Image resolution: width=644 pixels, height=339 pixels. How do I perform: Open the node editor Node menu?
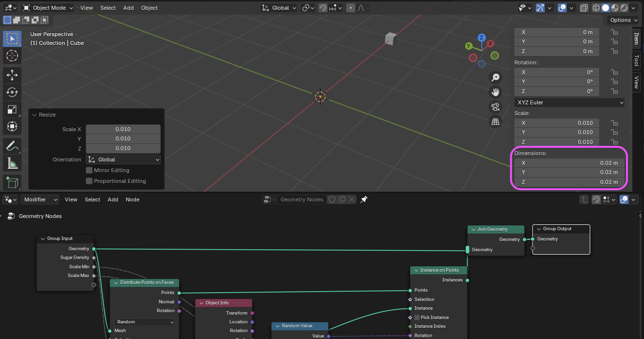pyautogui.click(x=133, y=199)
